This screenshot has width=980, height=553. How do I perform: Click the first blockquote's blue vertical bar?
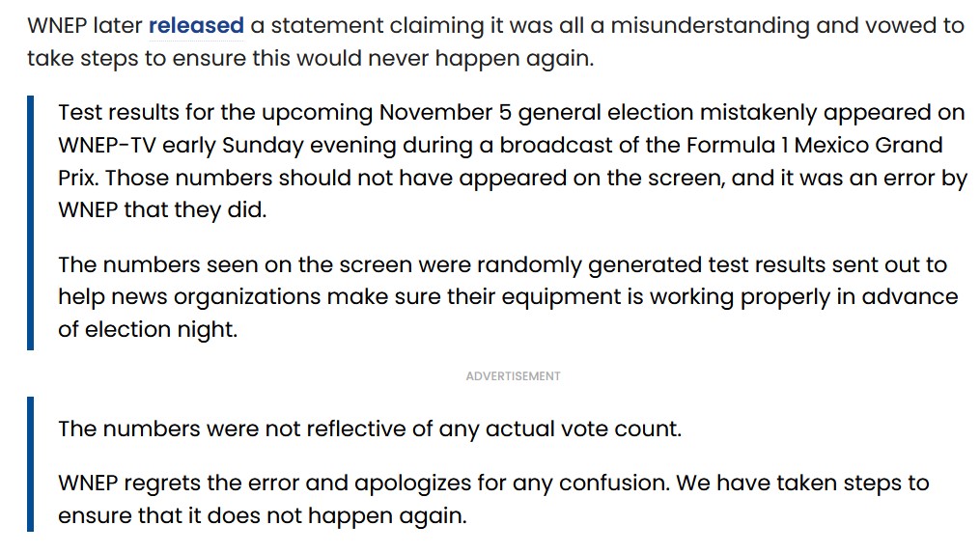(30, 222)
